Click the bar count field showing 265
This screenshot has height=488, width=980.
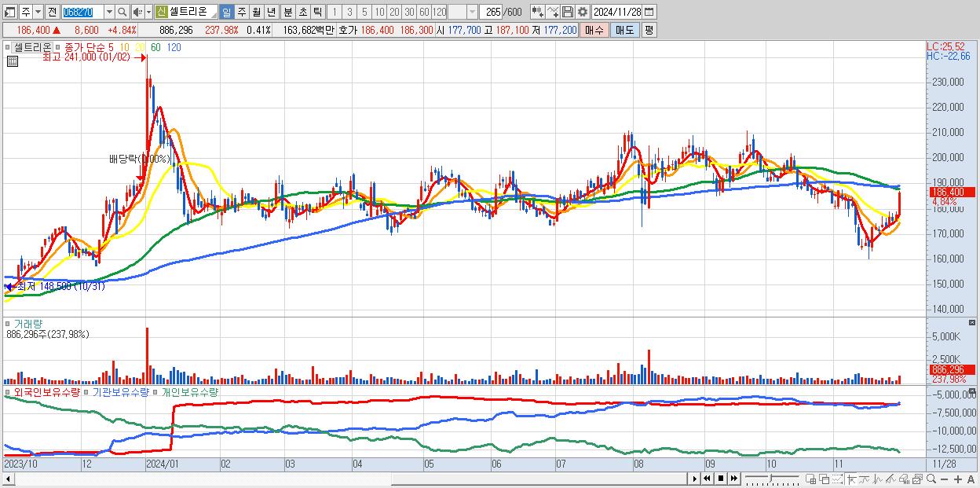(492, 13)
